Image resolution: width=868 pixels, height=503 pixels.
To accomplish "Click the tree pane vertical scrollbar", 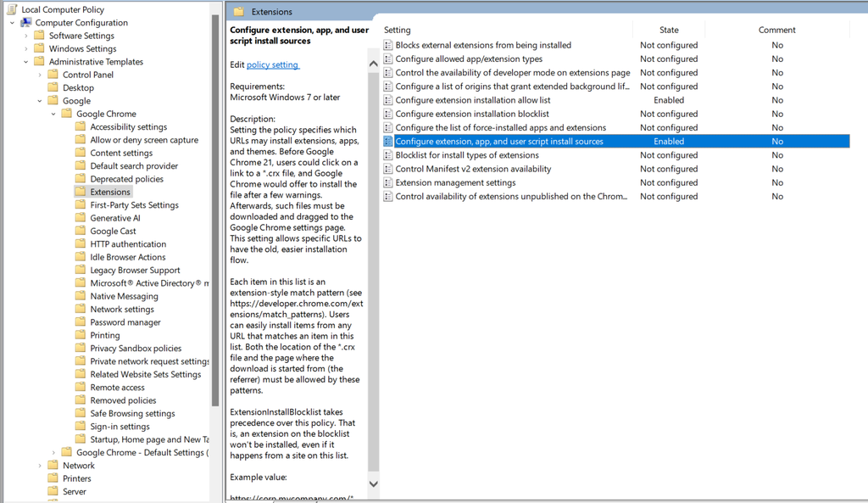I will [215, 210].
